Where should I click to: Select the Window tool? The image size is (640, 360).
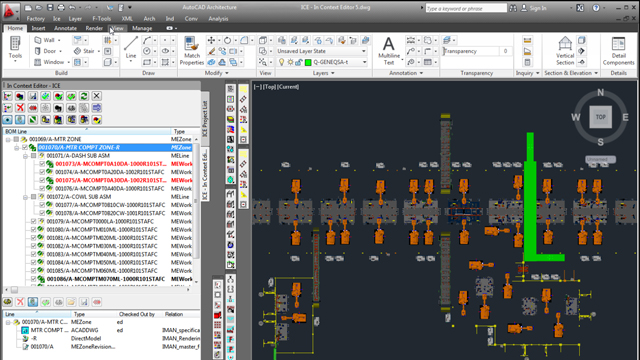49,62
